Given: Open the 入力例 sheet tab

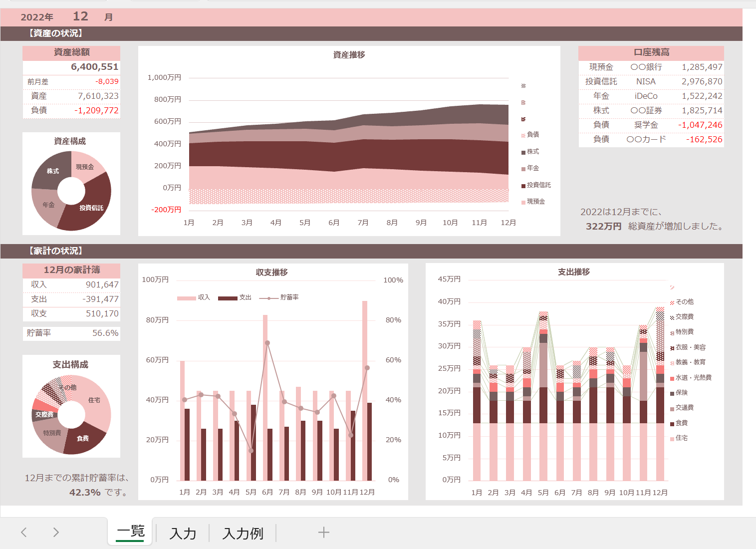Looking at the screenshot, I should coord(243,533).
